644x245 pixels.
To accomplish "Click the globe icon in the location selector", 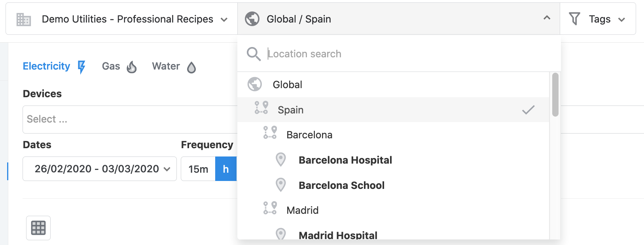I will [x=252, y=19].
